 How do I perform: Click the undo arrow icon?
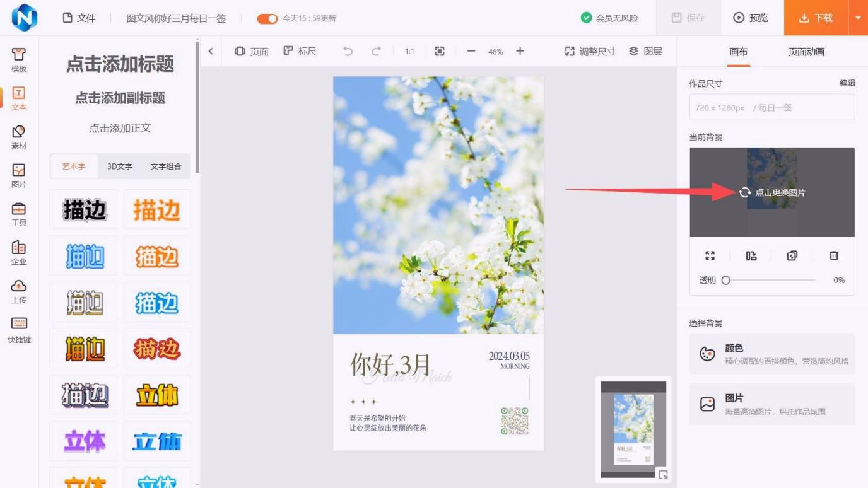(x=348, y=52)
